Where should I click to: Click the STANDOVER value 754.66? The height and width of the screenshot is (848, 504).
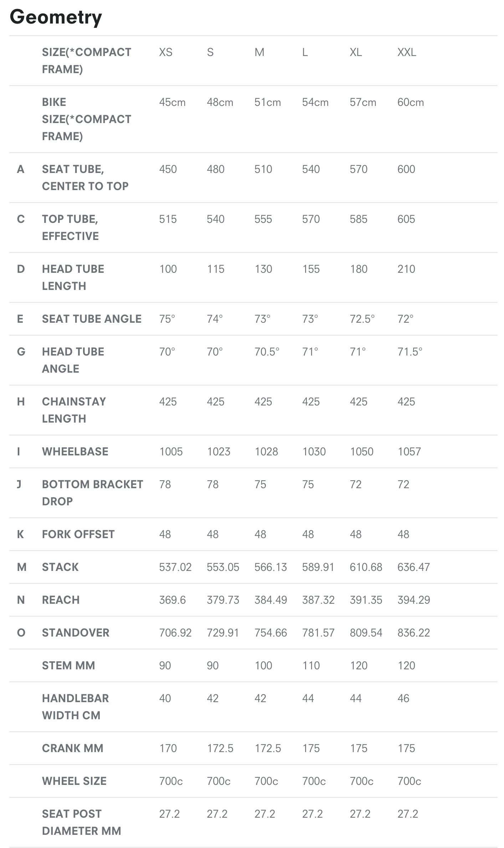[x=271, y=633]
